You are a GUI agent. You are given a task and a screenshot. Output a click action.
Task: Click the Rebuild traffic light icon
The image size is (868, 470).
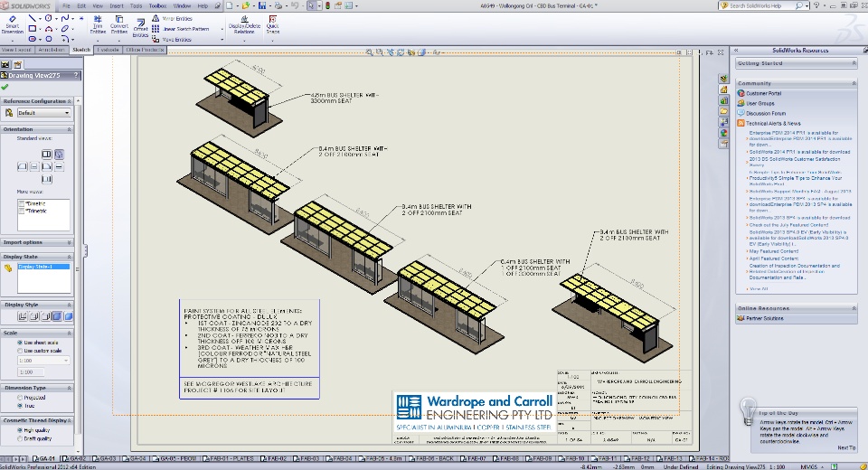coord(327,5)
